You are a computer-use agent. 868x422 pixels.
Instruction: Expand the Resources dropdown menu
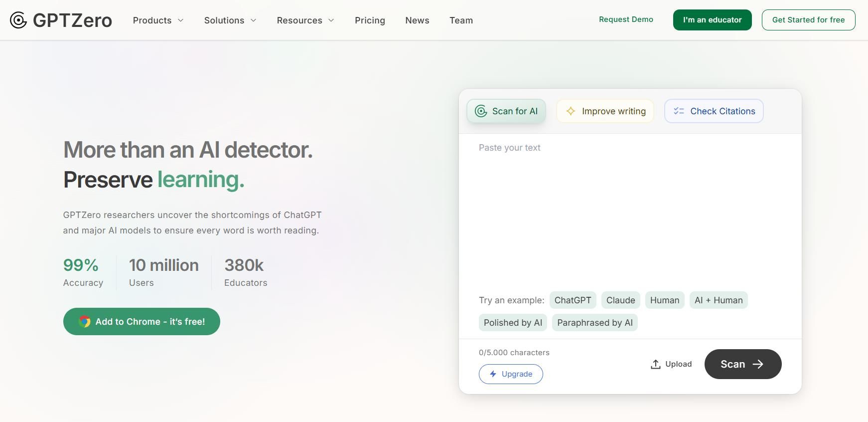[305, 20]
